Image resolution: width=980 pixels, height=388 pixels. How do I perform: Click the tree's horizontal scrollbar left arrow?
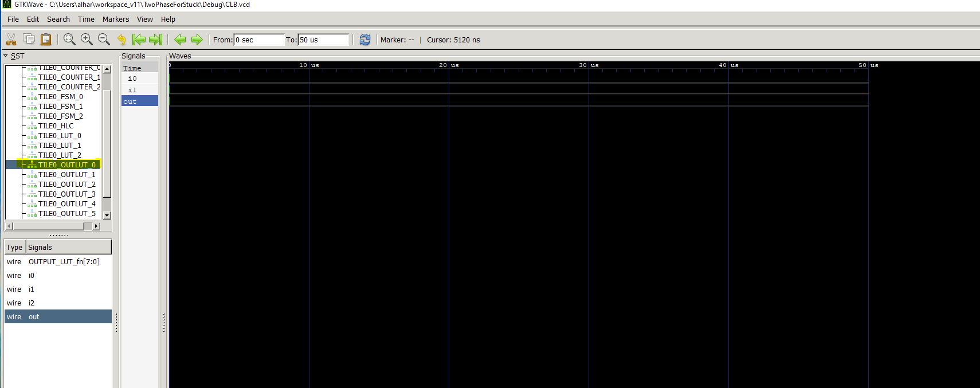9,226
